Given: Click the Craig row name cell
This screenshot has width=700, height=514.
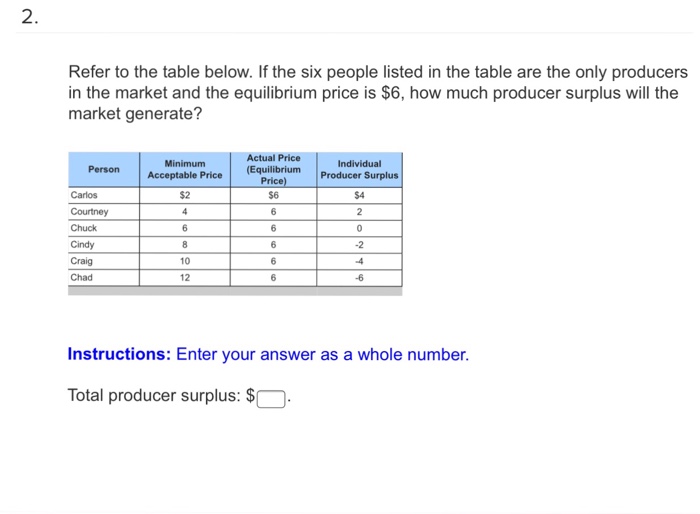Looking at the screenshot, I should point(104,261).
